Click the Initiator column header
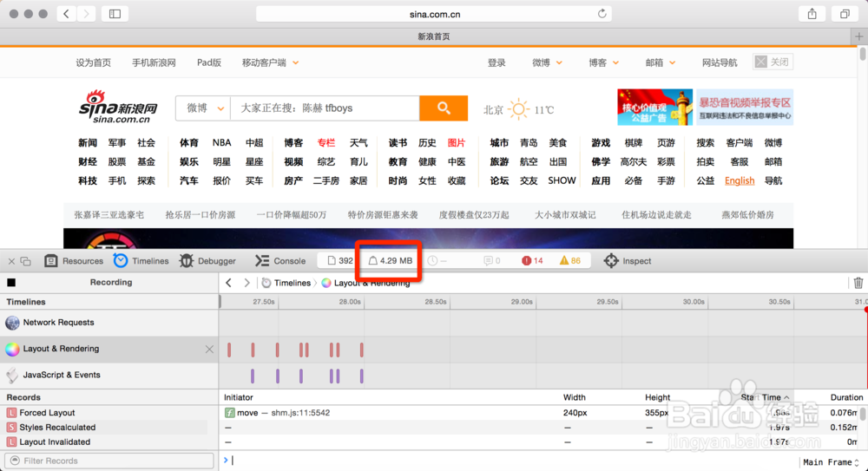The image size is (868, 471). (x=239, y=397)
